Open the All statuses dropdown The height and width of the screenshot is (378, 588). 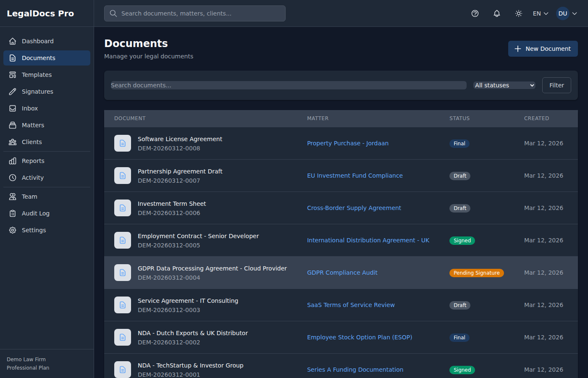[x=504, y=85]
